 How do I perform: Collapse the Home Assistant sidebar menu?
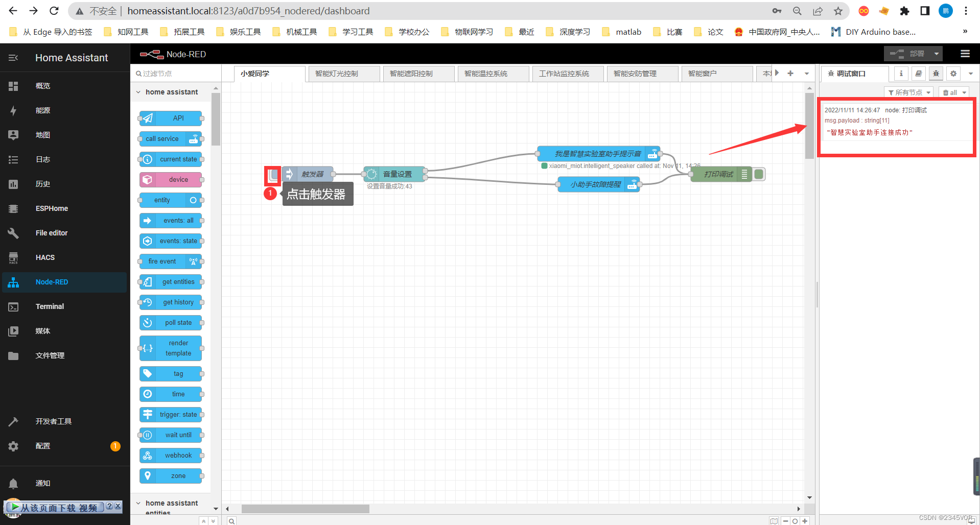(x=13, y=58)
